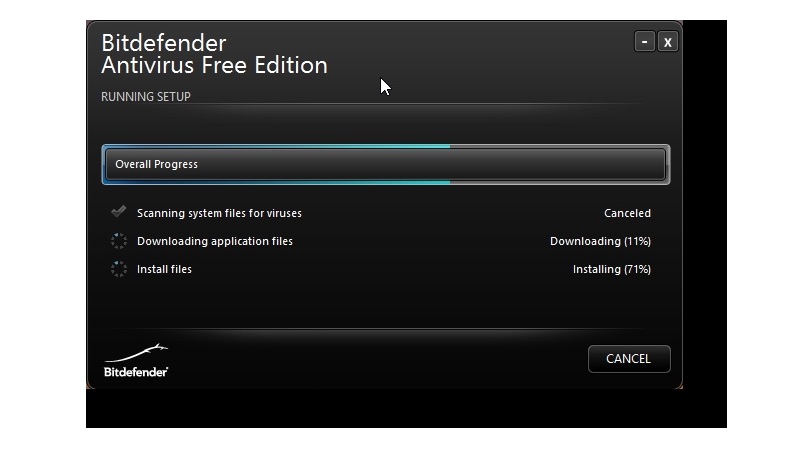Click the 'Canceled' status text

coord(628,213)
